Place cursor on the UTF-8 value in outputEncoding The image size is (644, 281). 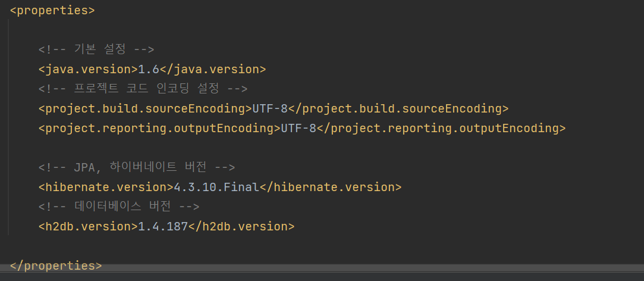click(299, 128)
